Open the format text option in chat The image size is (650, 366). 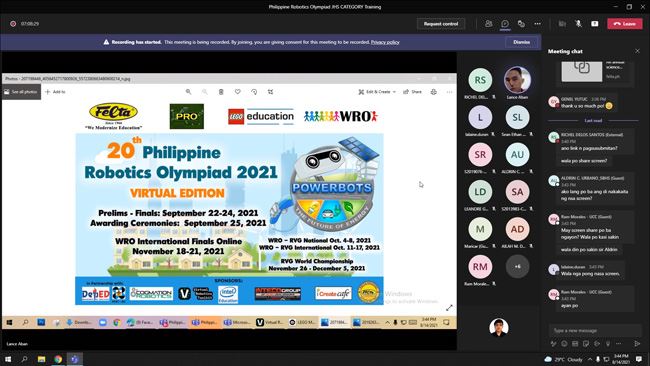553,343
